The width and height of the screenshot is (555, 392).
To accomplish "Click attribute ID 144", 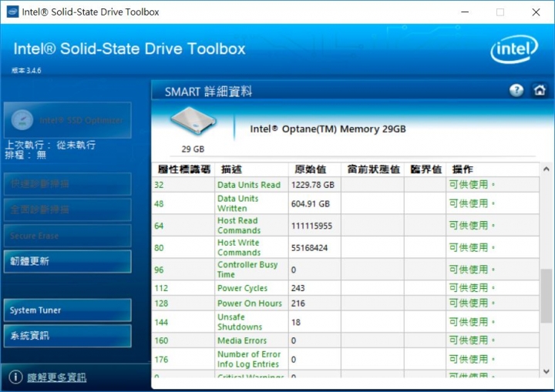I will (x=161, y=322).
